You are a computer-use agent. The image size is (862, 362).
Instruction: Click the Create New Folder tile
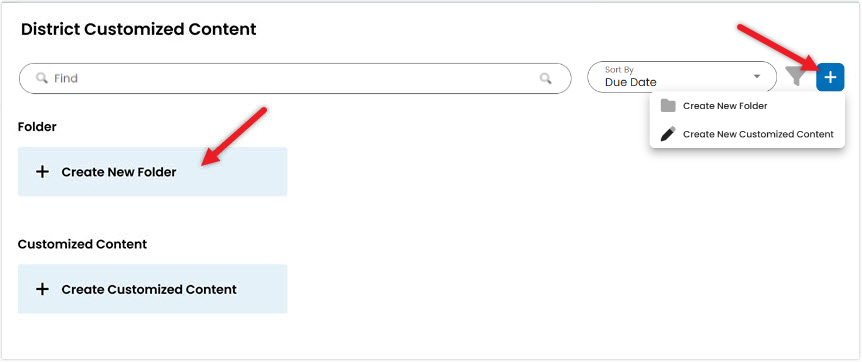pyautogui.click(x=152, y=172)
